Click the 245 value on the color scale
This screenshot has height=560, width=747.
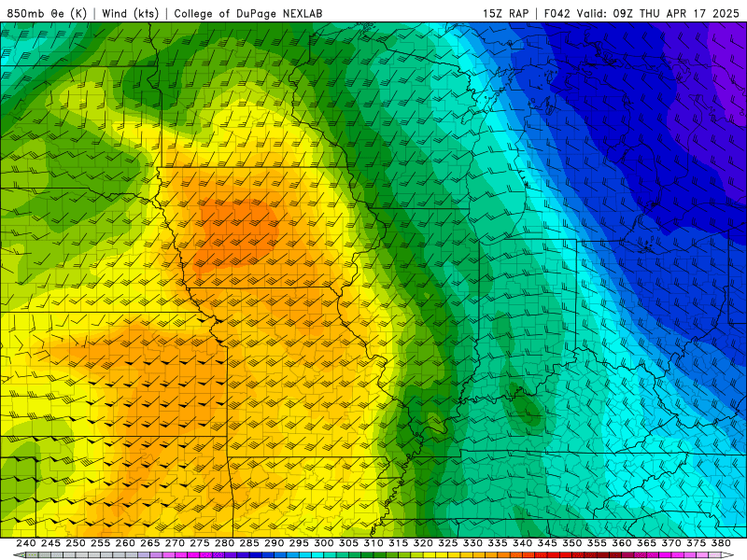tap(50, 543)
